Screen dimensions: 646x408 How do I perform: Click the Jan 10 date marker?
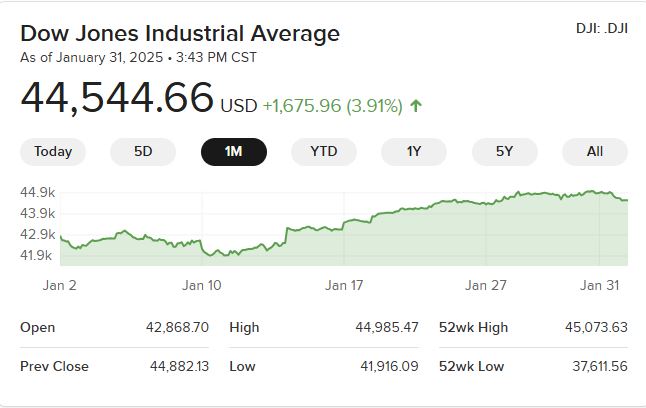pos(201,285)
